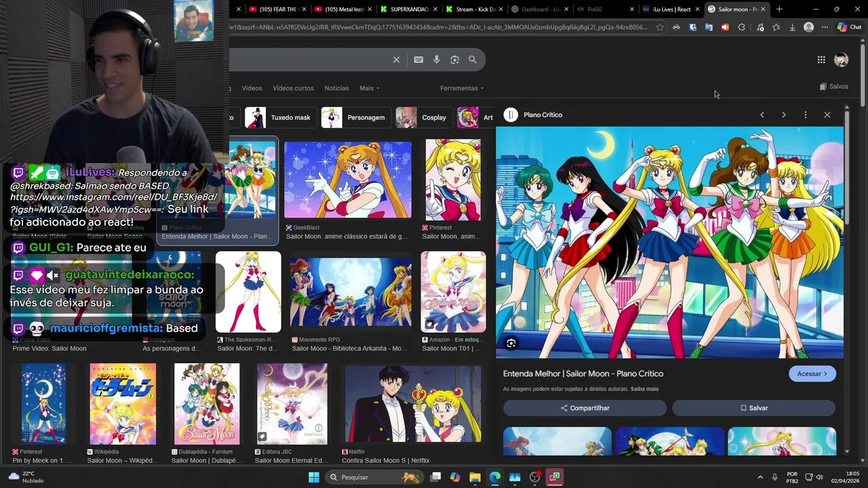
Task: Switch to the Vídeos curtos tab
Action: click(293, 88)
